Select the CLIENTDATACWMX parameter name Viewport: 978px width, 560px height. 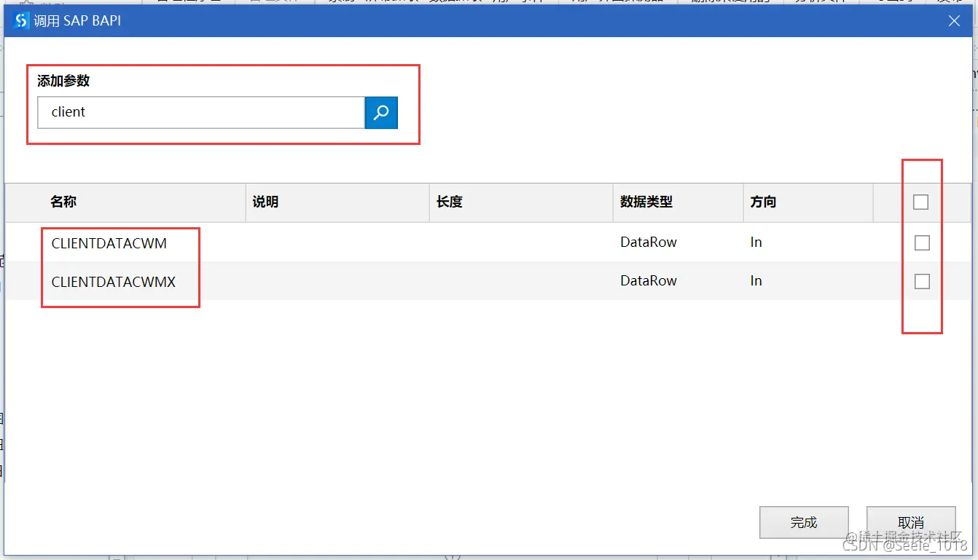[114, 282]
